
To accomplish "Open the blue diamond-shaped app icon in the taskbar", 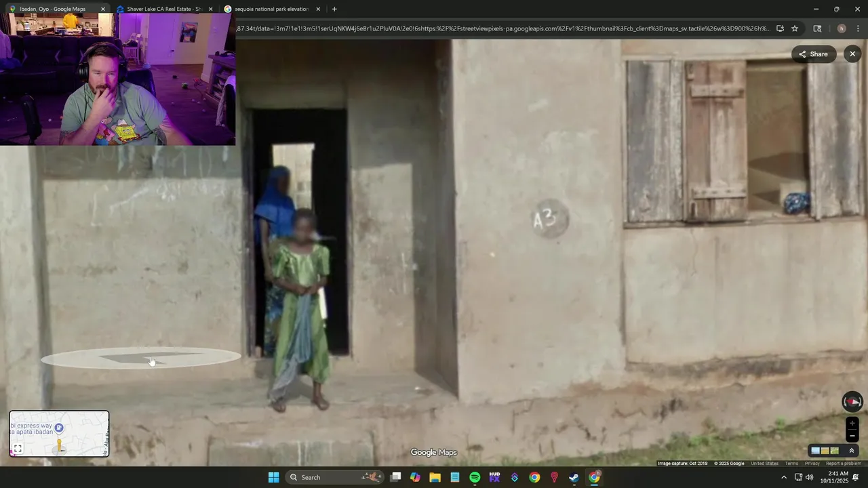I will pos(515,477).
